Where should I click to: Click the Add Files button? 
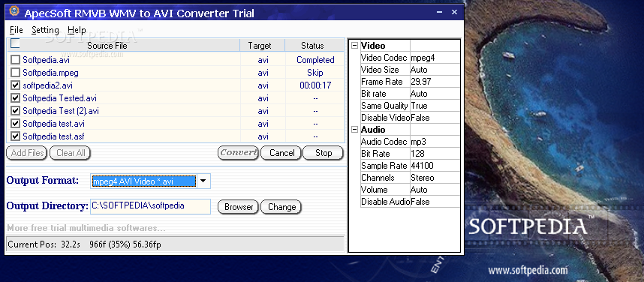[27, 153]
